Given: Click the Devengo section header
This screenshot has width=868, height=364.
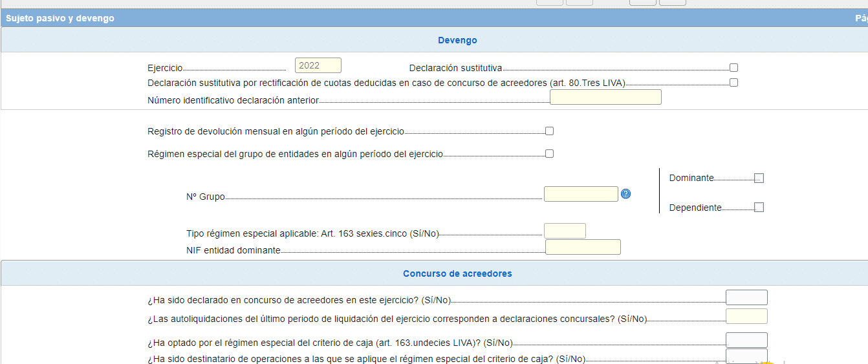Looking at the screenshot, I should click(x=457, y=40).
